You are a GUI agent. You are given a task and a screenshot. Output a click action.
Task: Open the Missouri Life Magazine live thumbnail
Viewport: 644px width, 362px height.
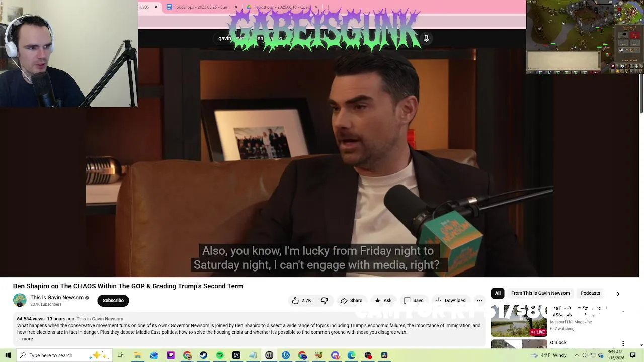tap(519, 321)
